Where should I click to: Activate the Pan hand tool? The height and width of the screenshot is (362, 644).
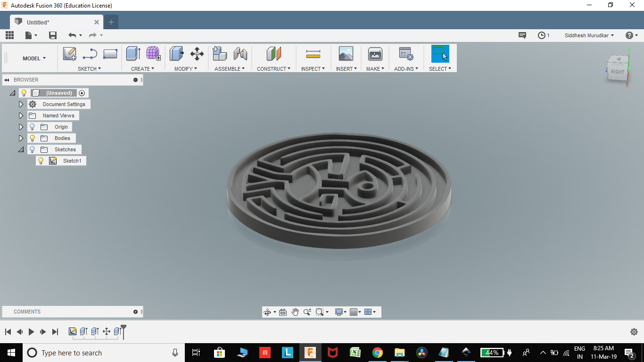(x=295, y=312)
